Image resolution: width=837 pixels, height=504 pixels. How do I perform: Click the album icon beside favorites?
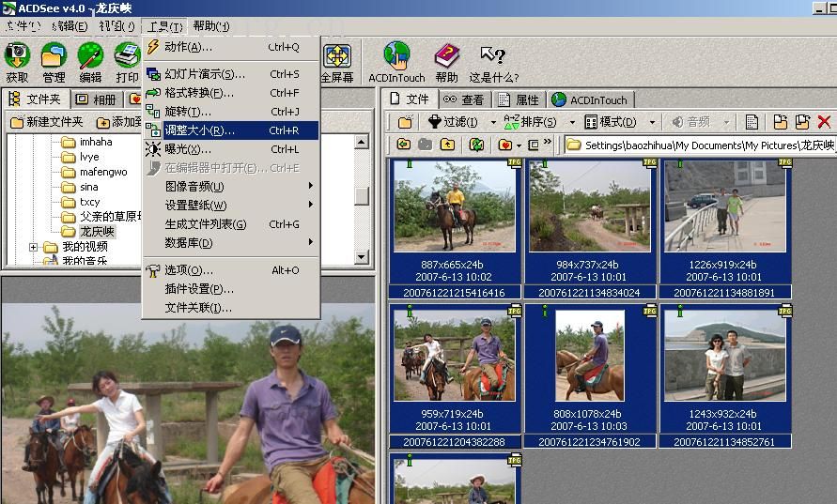(x=534, y=145)
